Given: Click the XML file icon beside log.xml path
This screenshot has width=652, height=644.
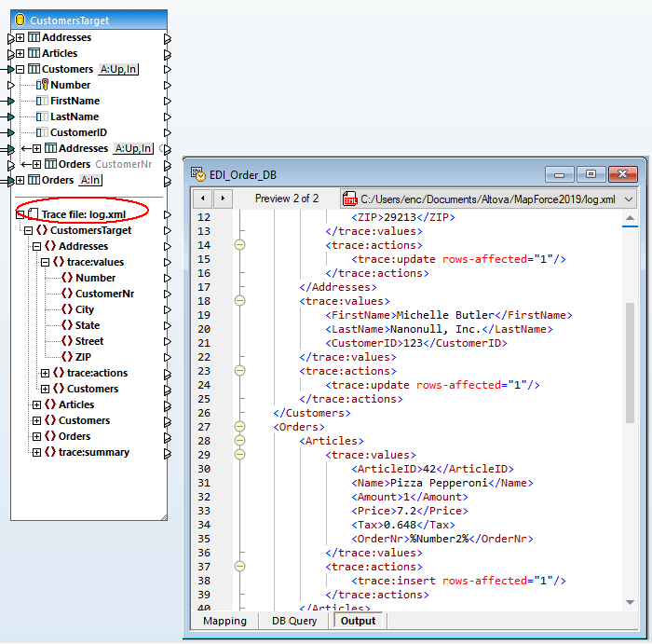Looking at the screenshot, I should coord(350,199).
